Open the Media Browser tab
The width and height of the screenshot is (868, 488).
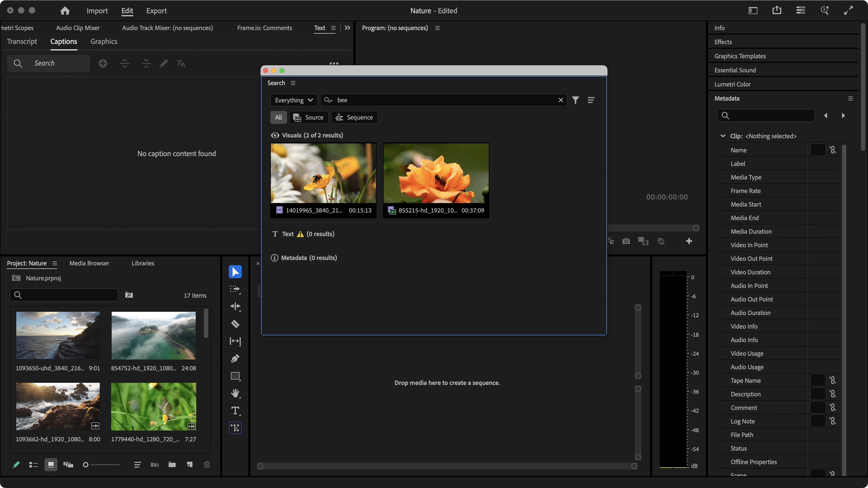tap(89, 263)
